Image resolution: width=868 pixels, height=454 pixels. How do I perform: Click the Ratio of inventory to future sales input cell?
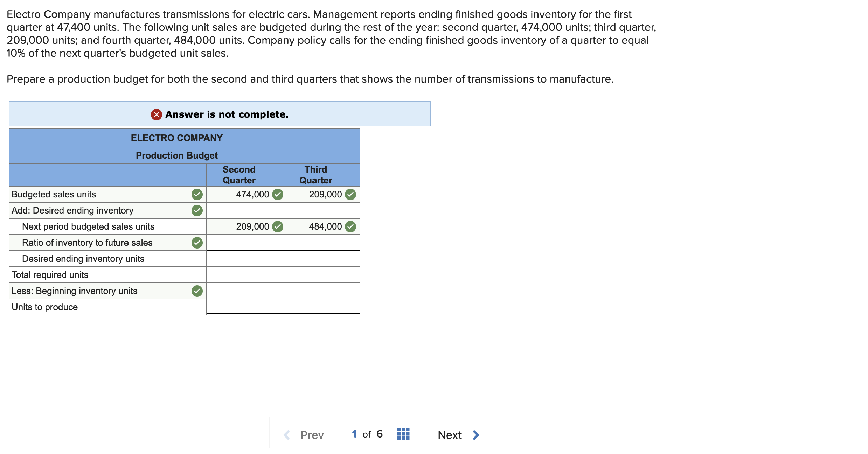click(x=246, y=243)
